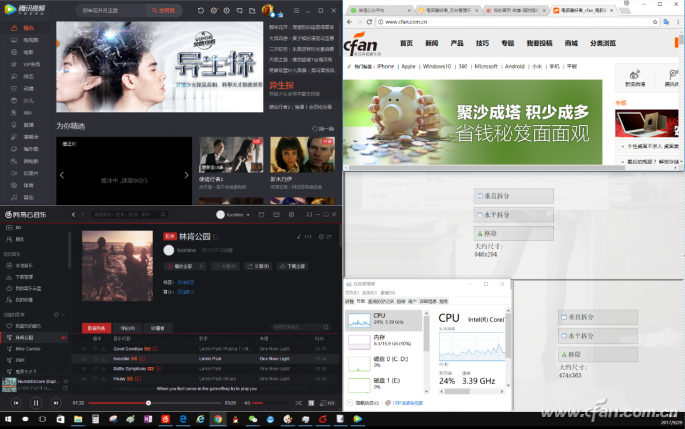Open the mail messages icon in NetEase Music
The width and height of the screenshot is (685, 429).
tap(277, 214)
